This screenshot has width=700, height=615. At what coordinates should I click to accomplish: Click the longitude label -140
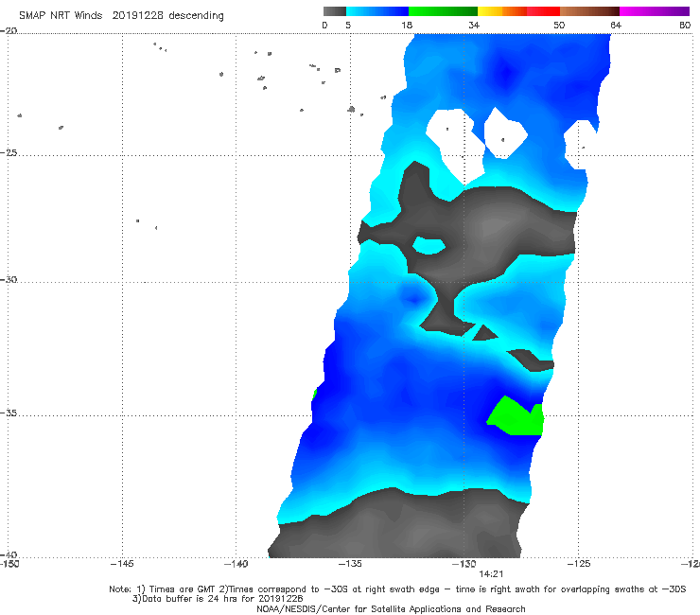[236, 564]
